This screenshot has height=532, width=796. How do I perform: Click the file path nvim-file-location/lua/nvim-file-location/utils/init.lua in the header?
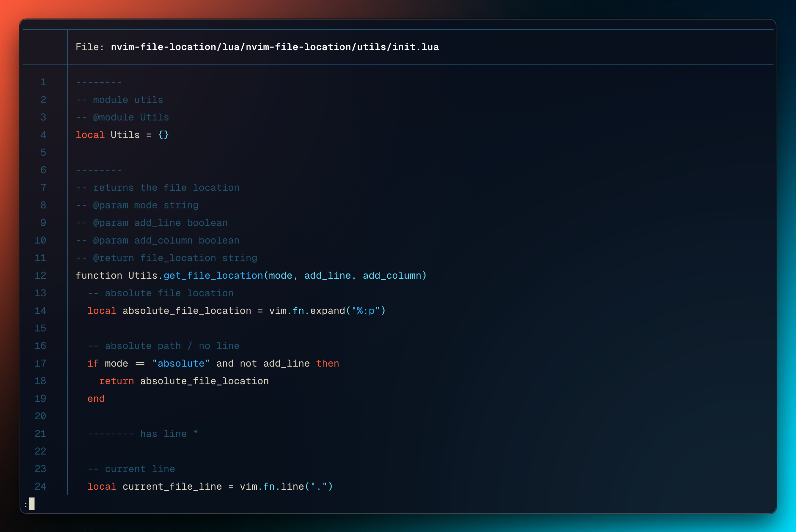tap(275, 47)
